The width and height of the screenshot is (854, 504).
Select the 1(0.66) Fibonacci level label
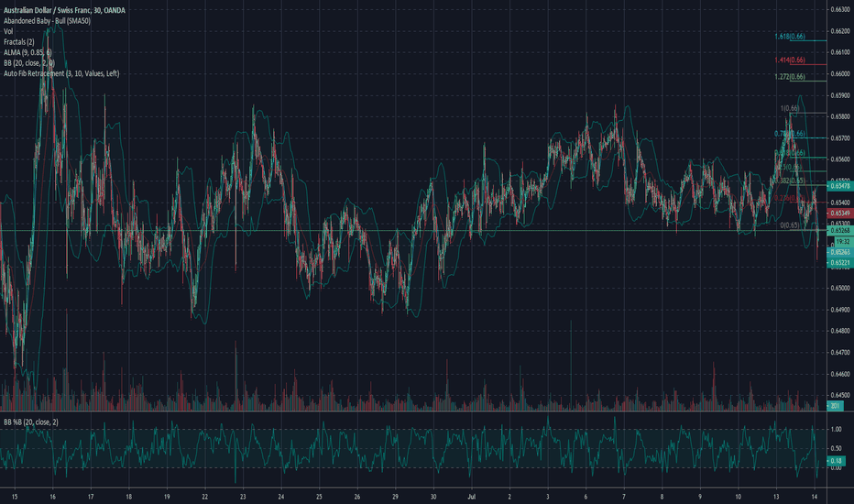tap(790, 108)
